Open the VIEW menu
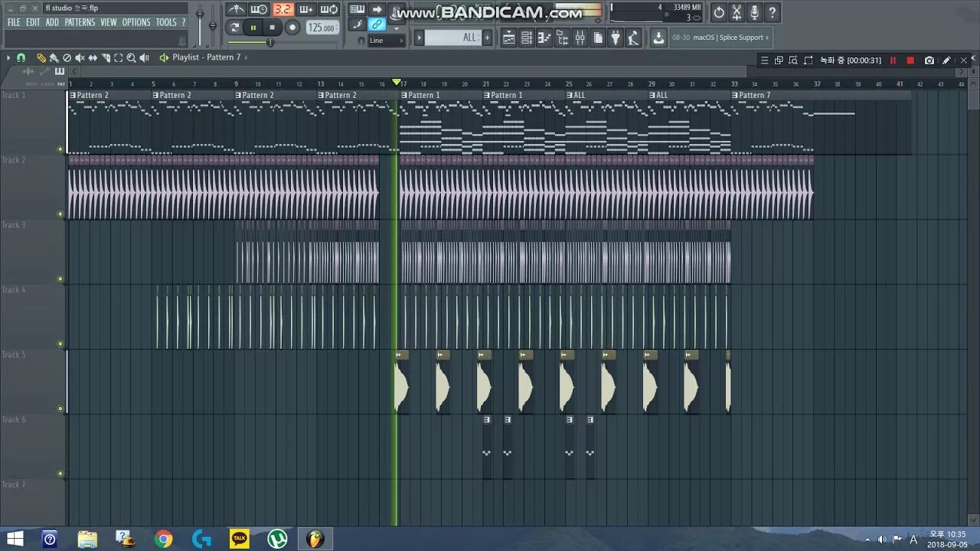The height and width of the screenshot is (551, 980). [x=109, y=22]
